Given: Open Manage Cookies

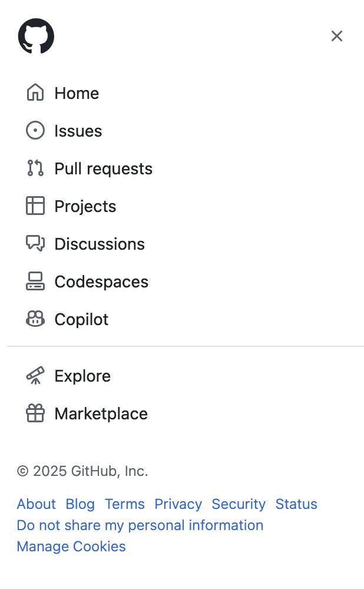Looking at the screenshot, I should pyautogui.click(x=71, y=547).
